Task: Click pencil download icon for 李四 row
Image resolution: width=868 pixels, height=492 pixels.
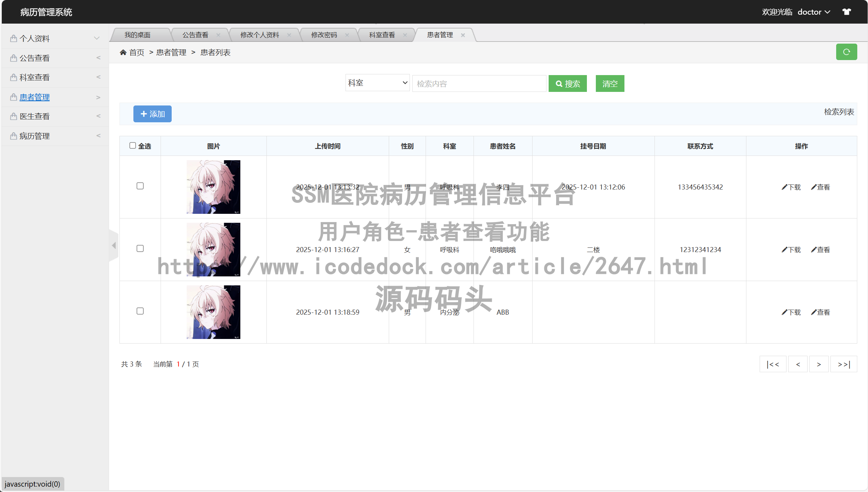Action: (x=785, y=187)
